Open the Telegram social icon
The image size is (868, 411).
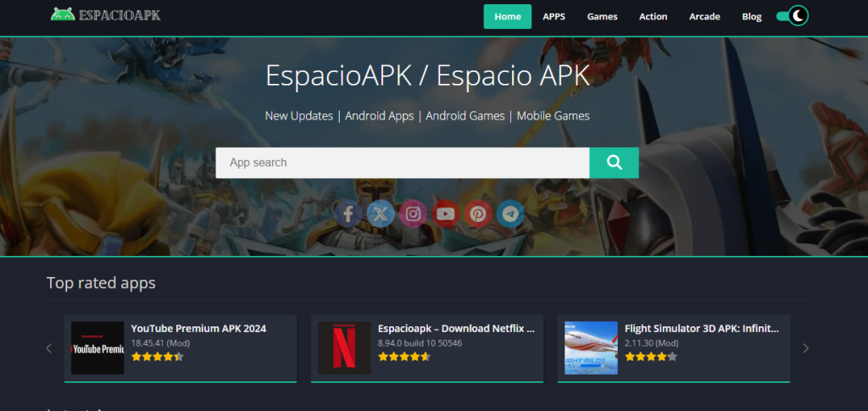point(510,214)
